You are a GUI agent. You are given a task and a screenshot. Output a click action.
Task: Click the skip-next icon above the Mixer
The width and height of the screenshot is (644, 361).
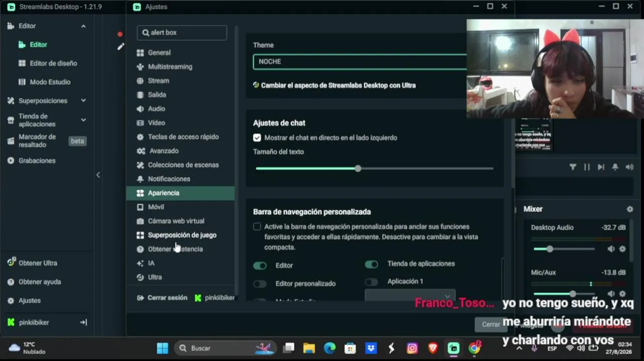pyautogui.click(x=601, y=167)
